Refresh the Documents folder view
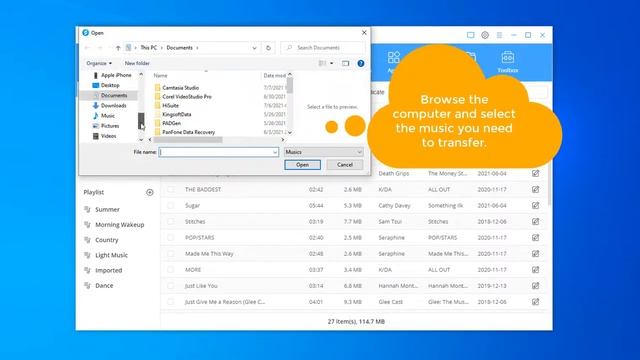Screen dimensions: 640x360 click(x=268, y=48)
